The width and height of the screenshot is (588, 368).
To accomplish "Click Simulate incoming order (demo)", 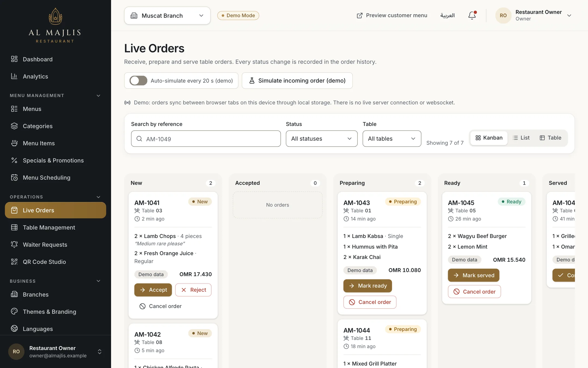I will (x=297, y=80).
